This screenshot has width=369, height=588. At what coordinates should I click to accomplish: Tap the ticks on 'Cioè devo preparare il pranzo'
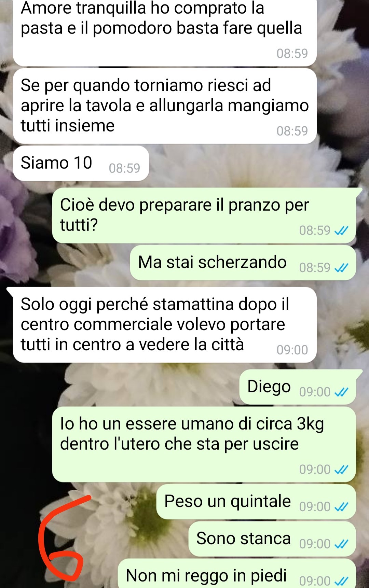click(x=341, y=231)
